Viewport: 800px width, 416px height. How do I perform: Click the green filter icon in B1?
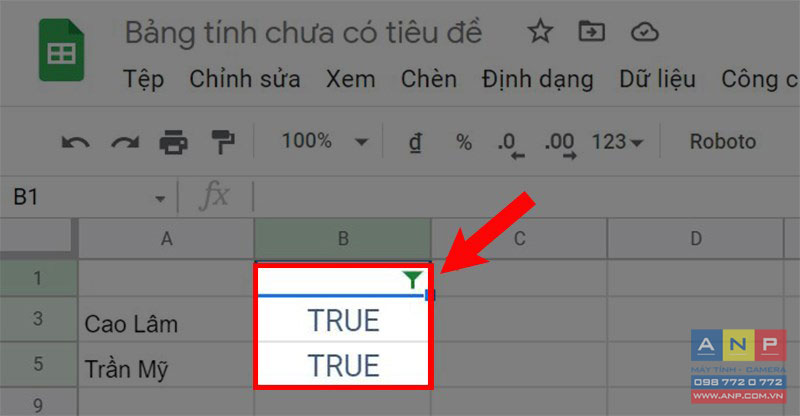click(412, 279)
